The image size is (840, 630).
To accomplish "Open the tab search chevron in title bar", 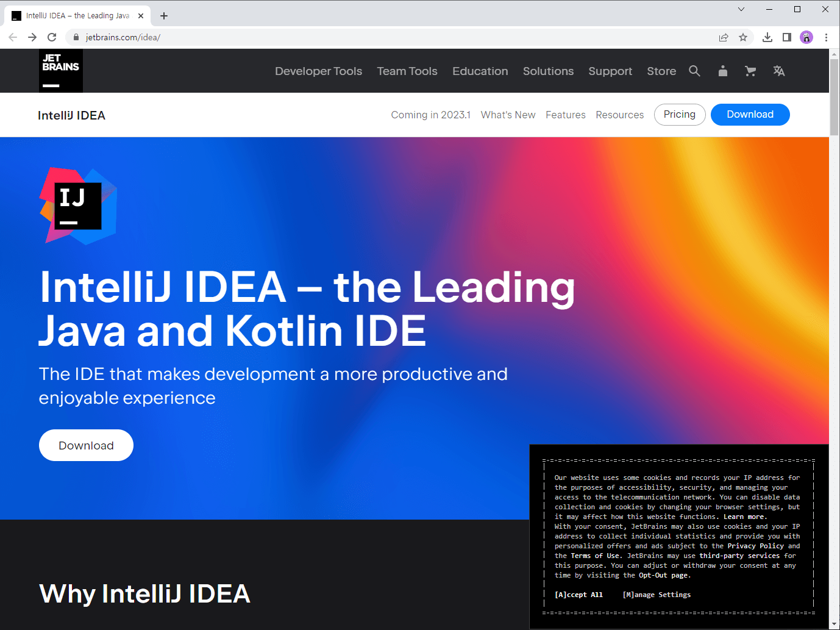I will [741, 9].
